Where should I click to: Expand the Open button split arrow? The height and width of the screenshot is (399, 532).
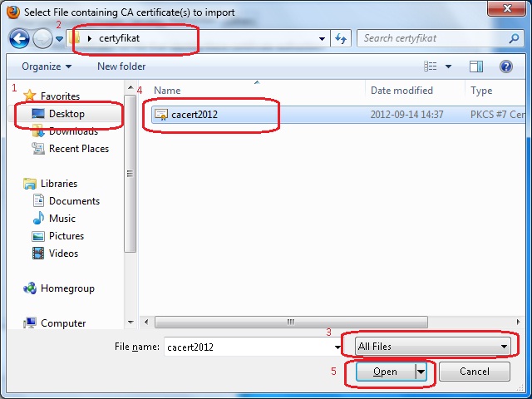tap(421, 372)
